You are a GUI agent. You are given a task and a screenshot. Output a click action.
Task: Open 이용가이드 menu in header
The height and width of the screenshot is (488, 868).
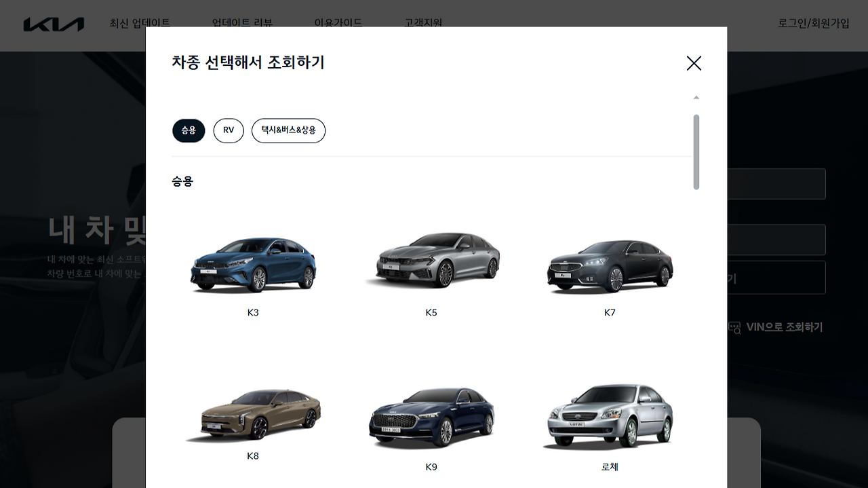pyautogui.click(x=338, y=23)
